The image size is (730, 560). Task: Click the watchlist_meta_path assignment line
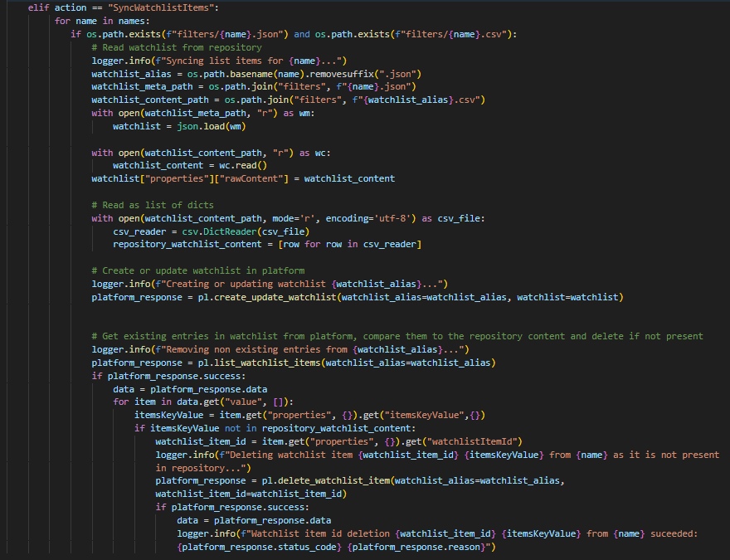pos(254,86)
